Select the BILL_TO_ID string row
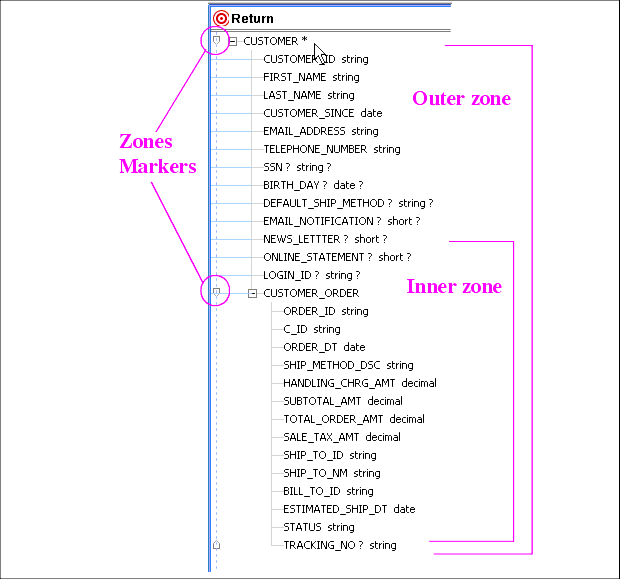This screenshot has width=620, height=579. [328, 491]
